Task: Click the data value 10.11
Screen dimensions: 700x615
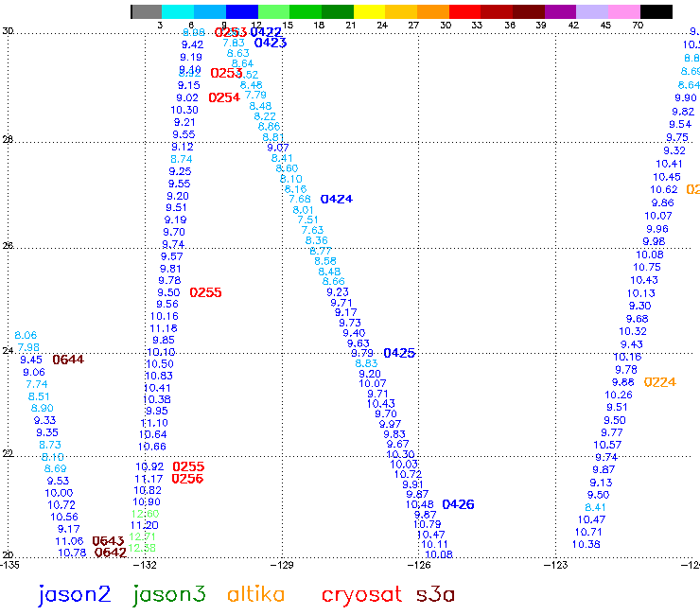Action: (x=434, y=544)
